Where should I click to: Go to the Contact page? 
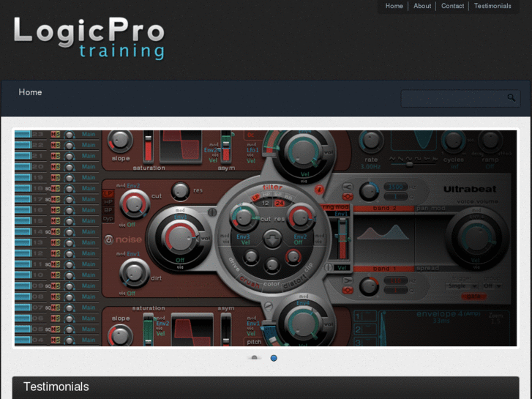(452, 6)
